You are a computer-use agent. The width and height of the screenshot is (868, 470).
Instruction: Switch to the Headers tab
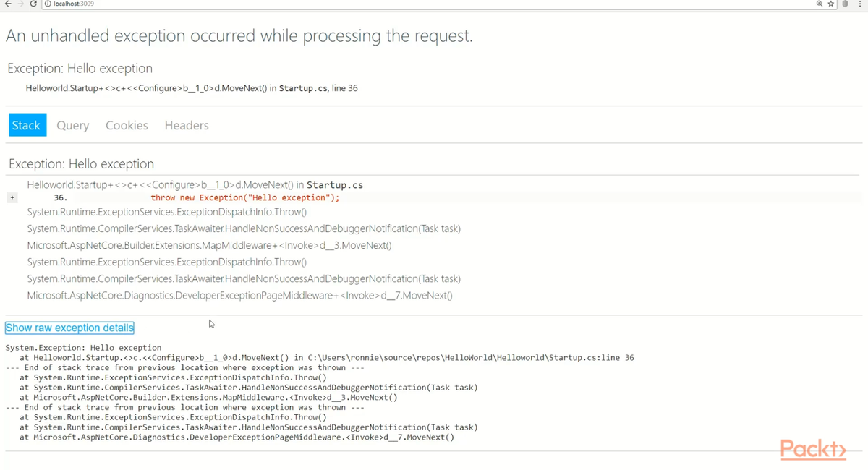187,125
